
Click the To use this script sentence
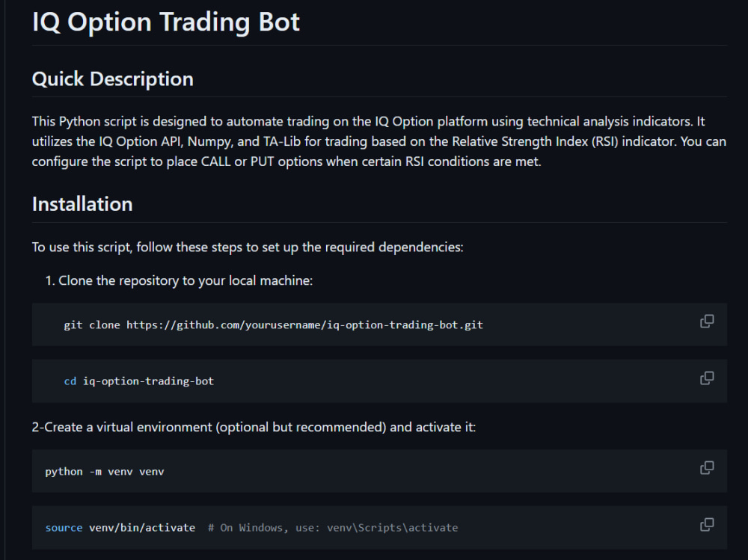click(x=247, y=247)
